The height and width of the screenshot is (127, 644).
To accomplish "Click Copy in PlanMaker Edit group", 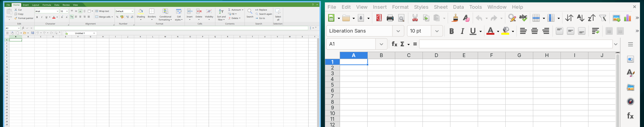I will [x=19, y=14].
